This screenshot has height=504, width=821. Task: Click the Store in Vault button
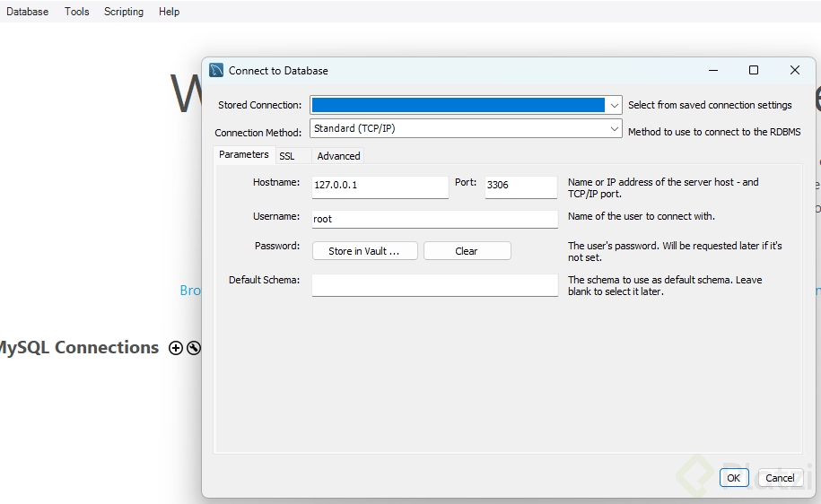pos(364,251)
